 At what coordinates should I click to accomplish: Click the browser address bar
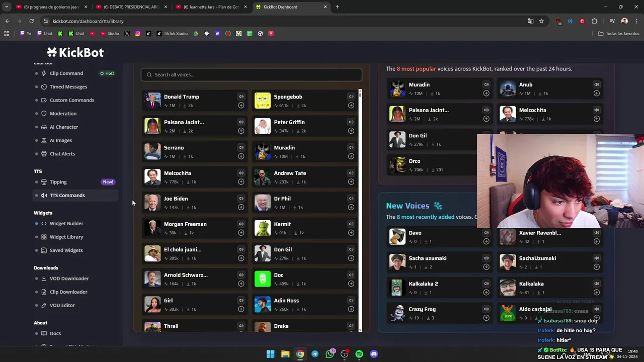point(282,21)
